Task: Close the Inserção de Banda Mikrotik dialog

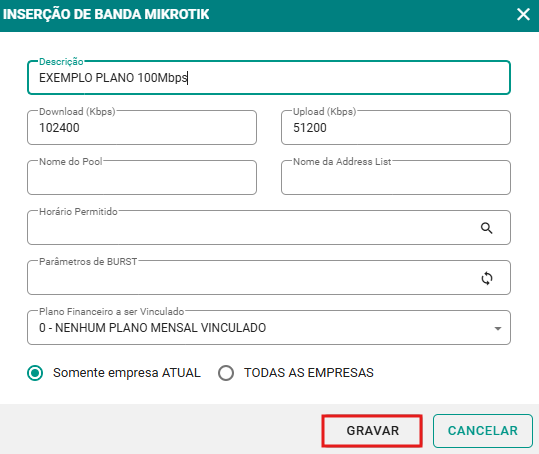Action: tap(523, 14)
